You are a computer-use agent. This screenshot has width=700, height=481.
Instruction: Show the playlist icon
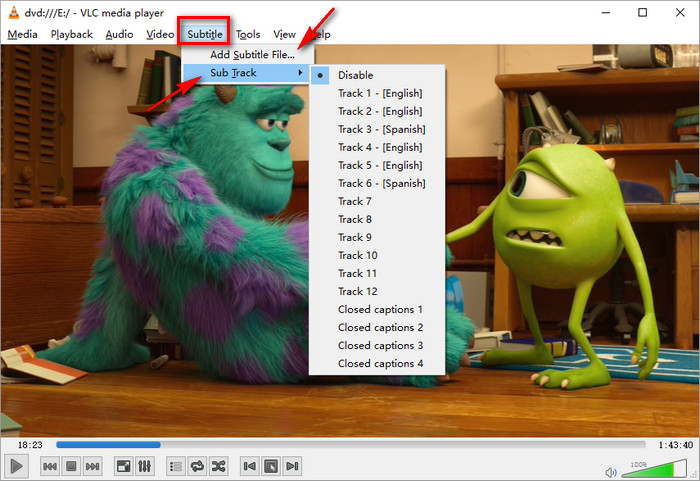coord(176,466)
